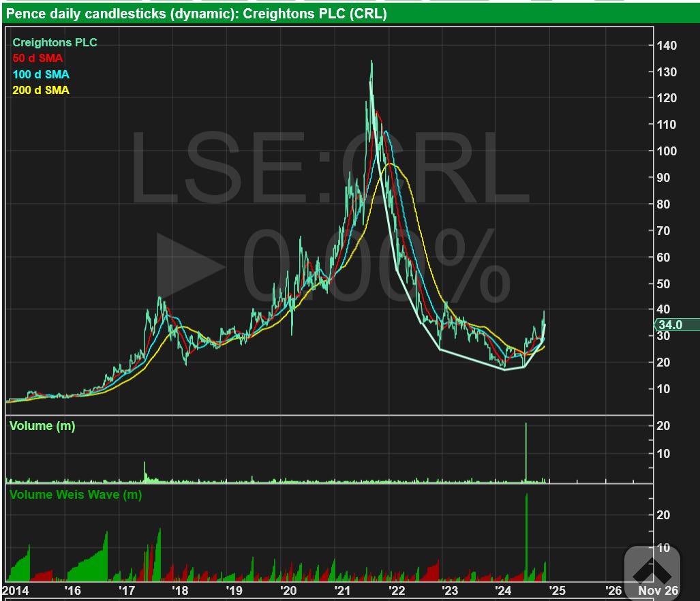Click the '22 year label
The width and height of the screenshot is (700, 601).
coord(397,590)
